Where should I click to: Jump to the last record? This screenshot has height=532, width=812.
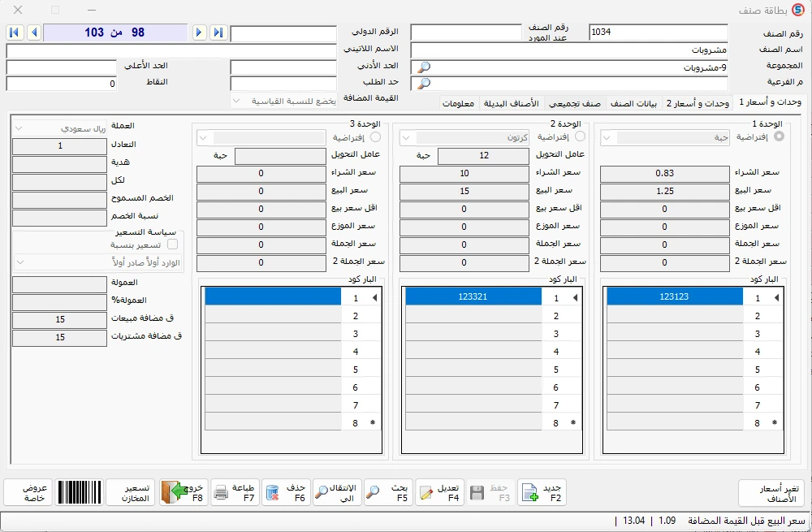[x=218, y=32]
